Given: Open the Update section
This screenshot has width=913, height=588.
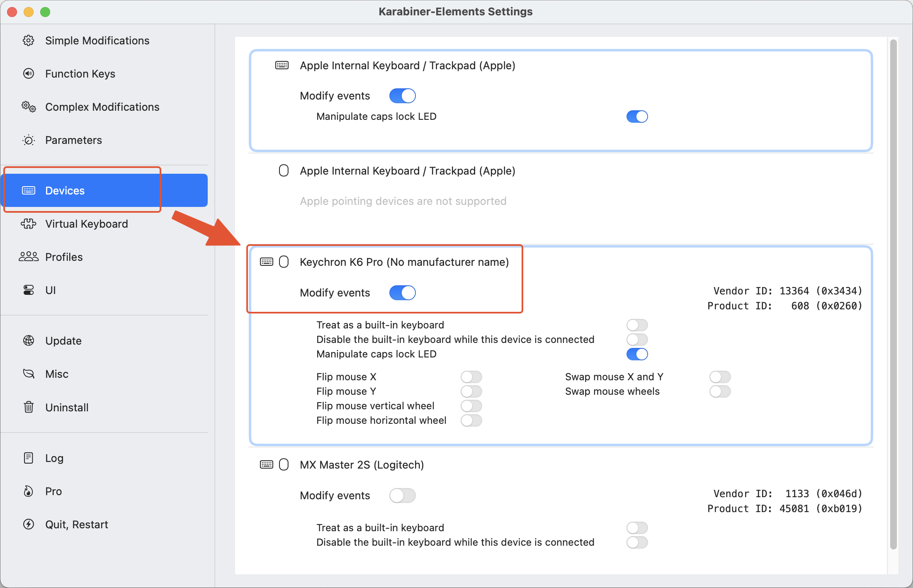Looking at the screenshot, I should [x=63, y=341].
